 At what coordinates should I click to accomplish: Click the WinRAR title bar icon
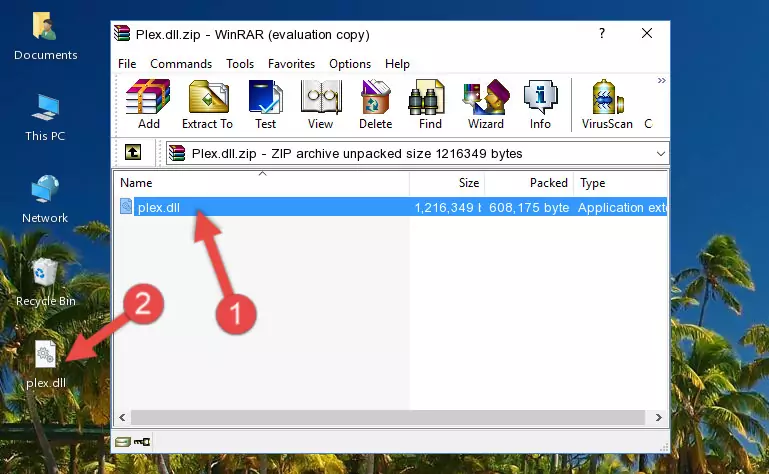[122, 33]
